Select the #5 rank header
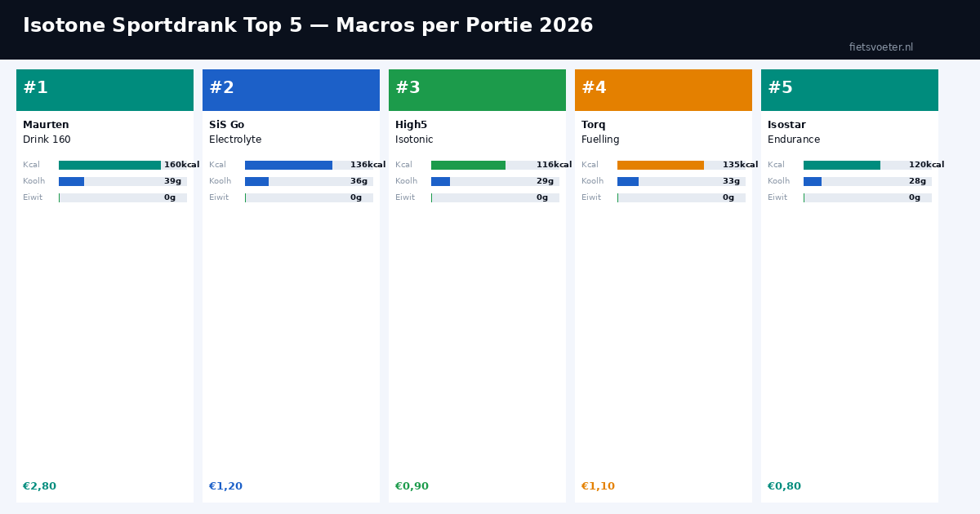This screenshot has width=980, height=514. (x=849, y=90)
